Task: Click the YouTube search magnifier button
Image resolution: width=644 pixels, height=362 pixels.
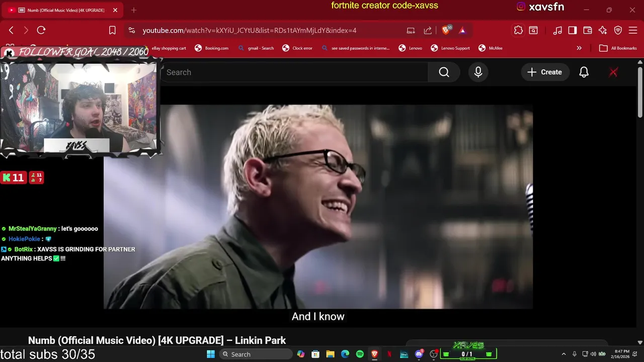Action: (x=444, y=72)
